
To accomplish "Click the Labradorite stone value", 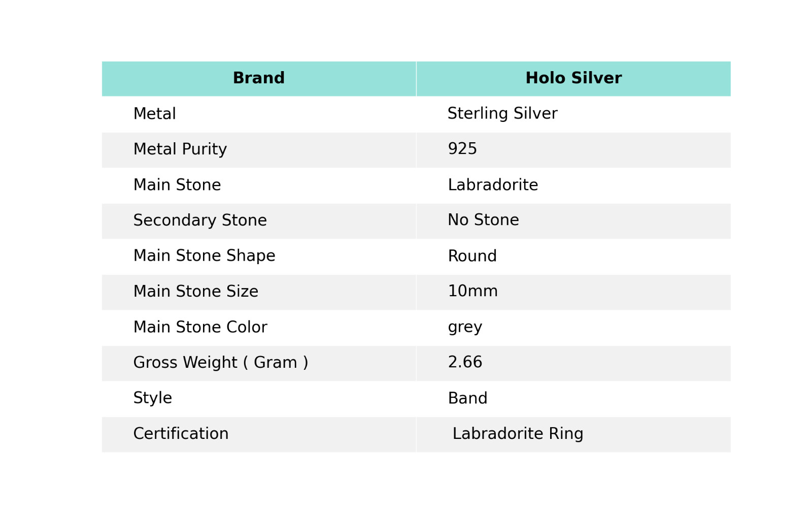I will [493, 185].
